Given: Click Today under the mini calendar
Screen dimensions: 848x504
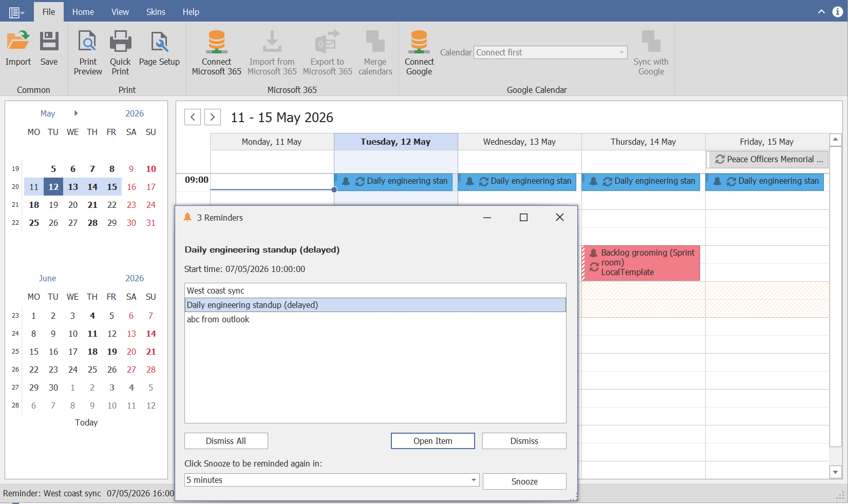Looking at the screenshot, I should (x=86, y=422).
